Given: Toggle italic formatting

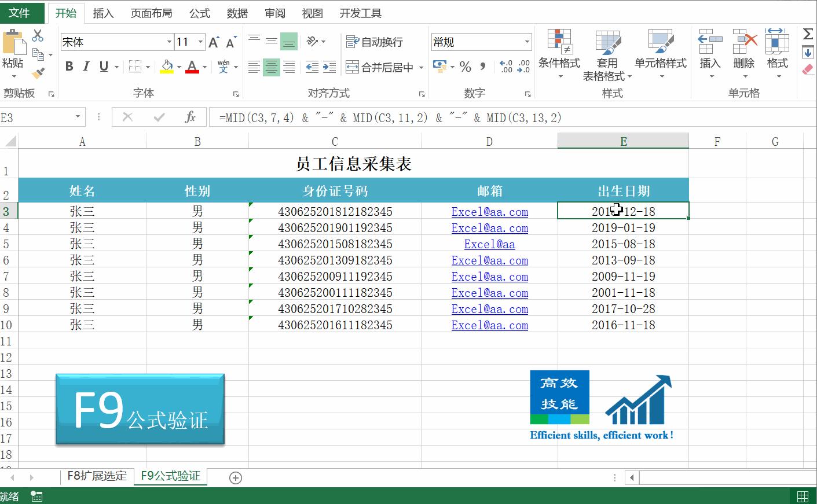Looking at the screenshot, I should (x=86, y=66).
